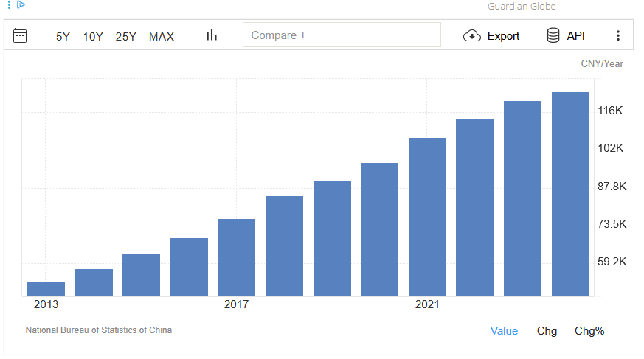Viewport: 644px width, 359px height.
Task: Click the CNY/Year unit label
Action: pos(602,64)
